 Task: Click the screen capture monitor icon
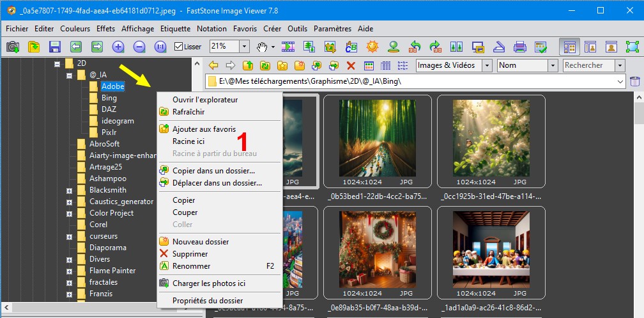coord(478,47)
